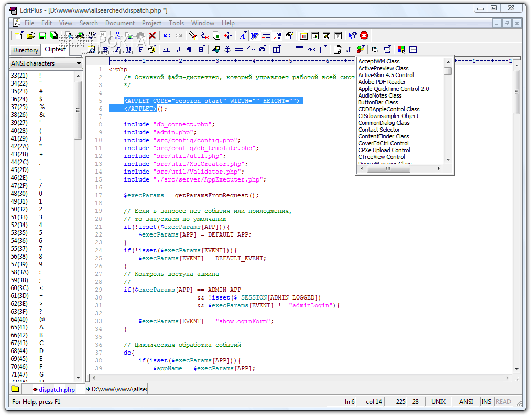Click the object list horizontal scrollbar thumb

coord(388,168)
